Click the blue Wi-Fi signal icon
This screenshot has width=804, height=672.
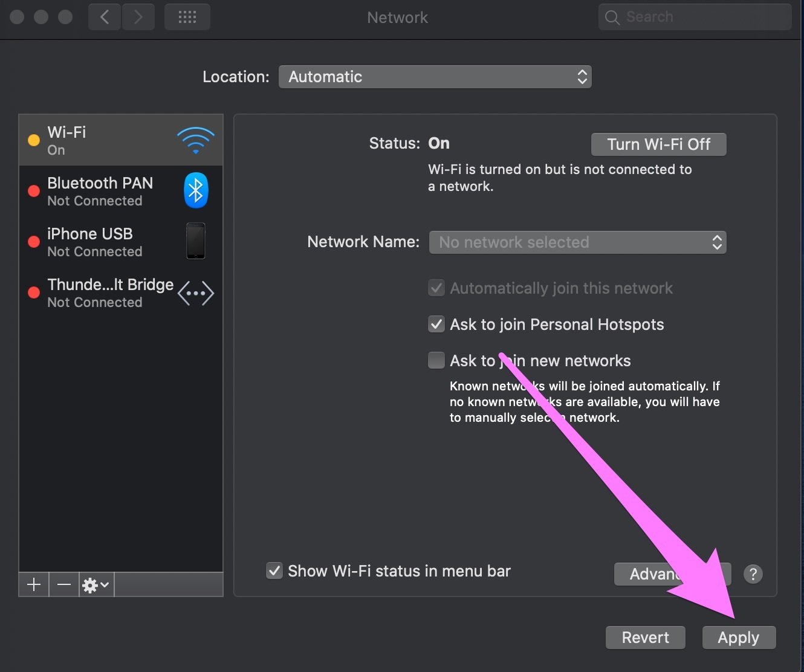[196, 140]
